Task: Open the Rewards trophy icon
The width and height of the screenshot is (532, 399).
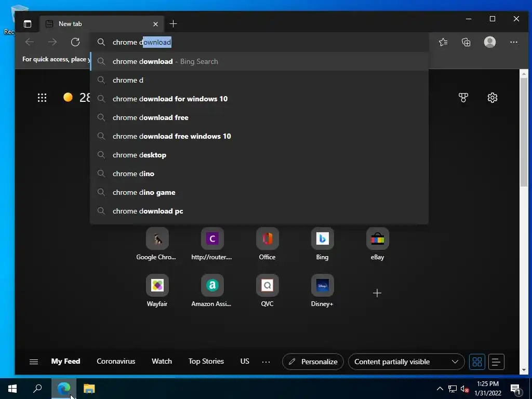Action: click(463, 98)
